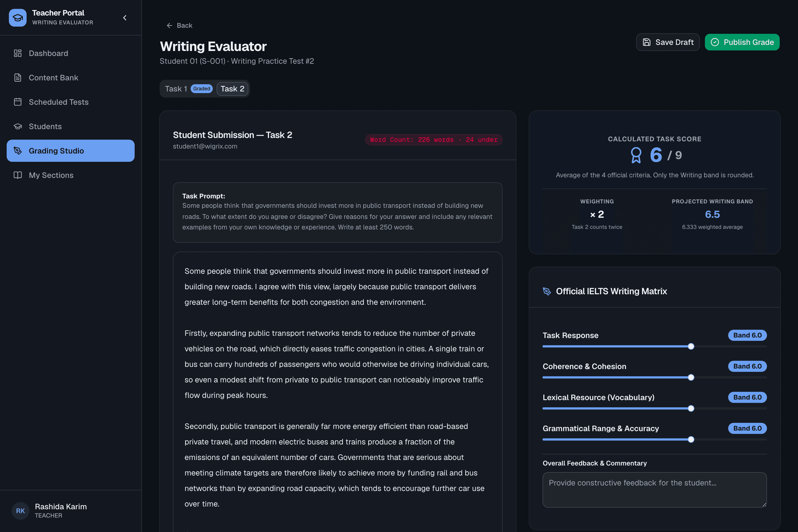Select the Task 2 tab
798x532 pixels.
pyautogui.click(x=232, y=89)
